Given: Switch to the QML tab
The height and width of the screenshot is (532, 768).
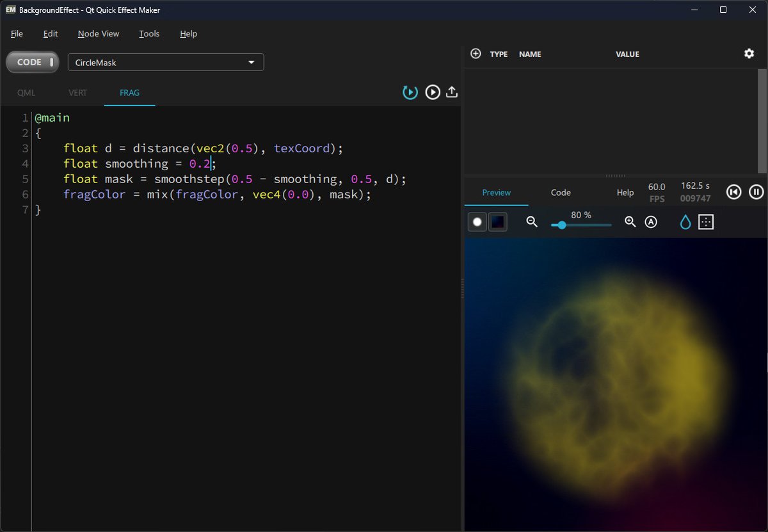Looking at the screenshot, I should [x=26, y=93].
